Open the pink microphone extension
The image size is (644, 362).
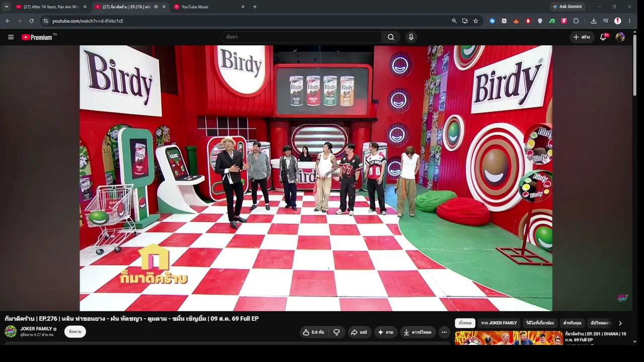pos(564,21)
